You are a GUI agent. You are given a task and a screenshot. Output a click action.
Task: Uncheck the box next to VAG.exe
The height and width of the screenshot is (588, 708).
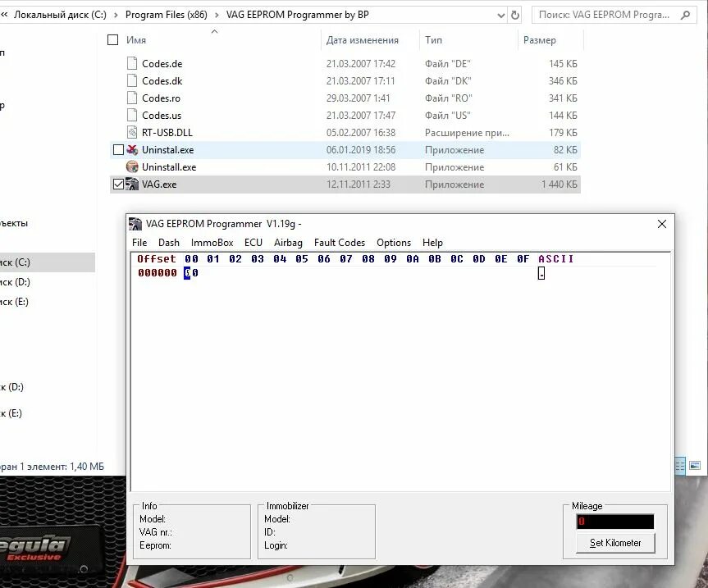[118, 185]
